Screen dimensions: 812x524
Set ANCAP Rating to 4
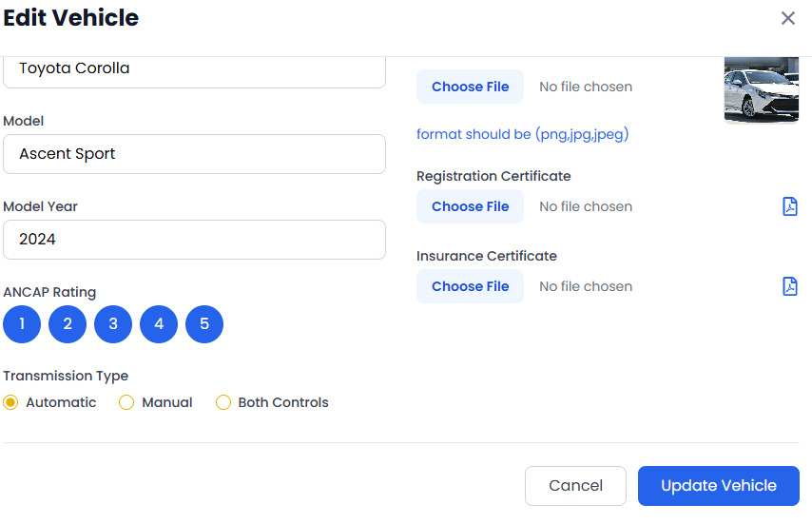159,324
